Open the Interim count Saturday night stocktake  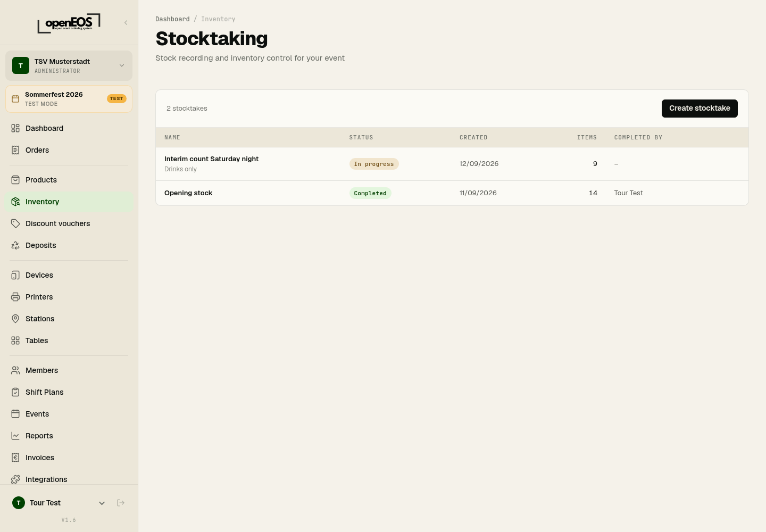[452, 164]
